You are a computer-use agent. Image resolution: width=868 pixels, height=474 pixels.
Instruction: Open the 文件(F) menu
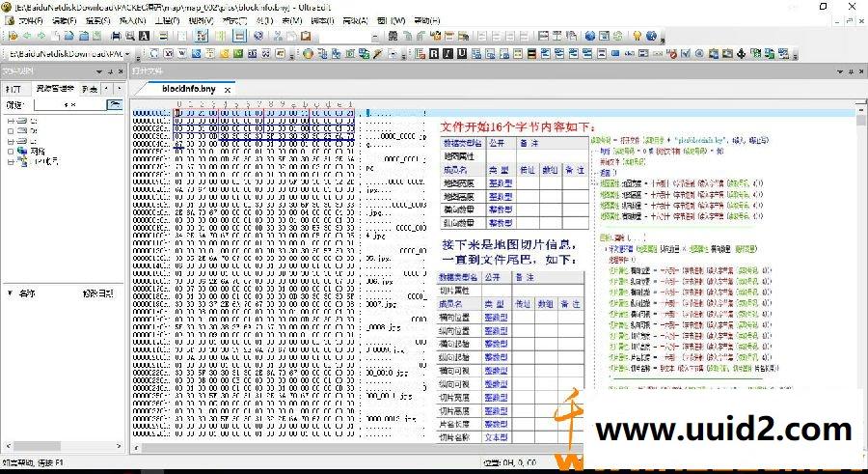(x=31, y=21)
